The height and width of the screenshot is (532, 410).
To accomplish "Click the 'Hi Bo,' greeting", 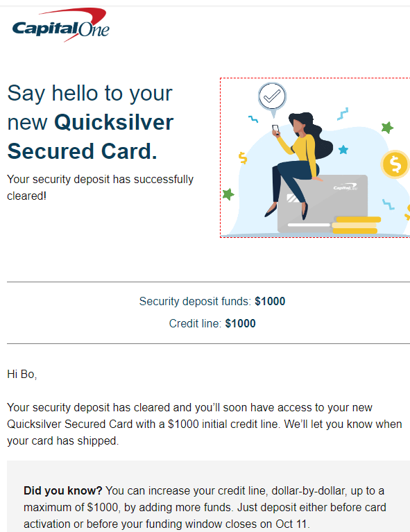I will pos(22,375).
